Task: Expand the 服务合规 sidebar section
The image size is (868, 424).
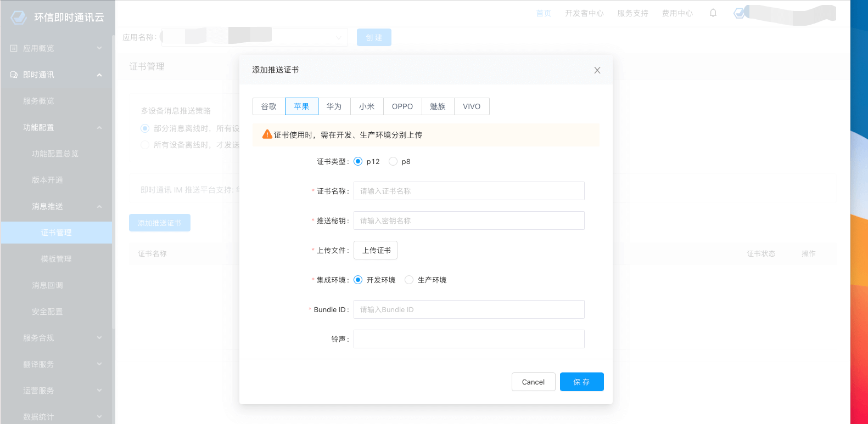Action: (x=99, y=338)
